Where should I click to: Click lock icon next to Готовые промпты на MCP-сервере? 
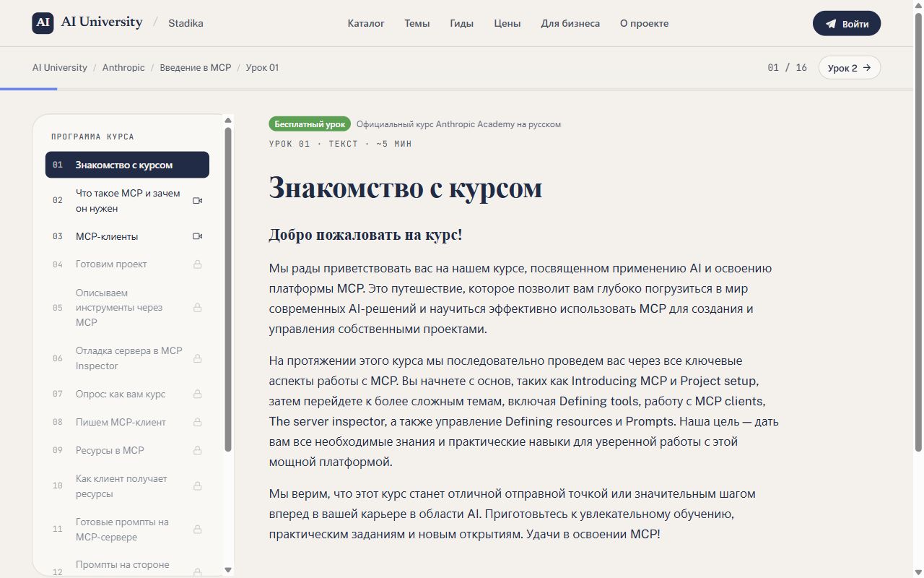[197, 530]
